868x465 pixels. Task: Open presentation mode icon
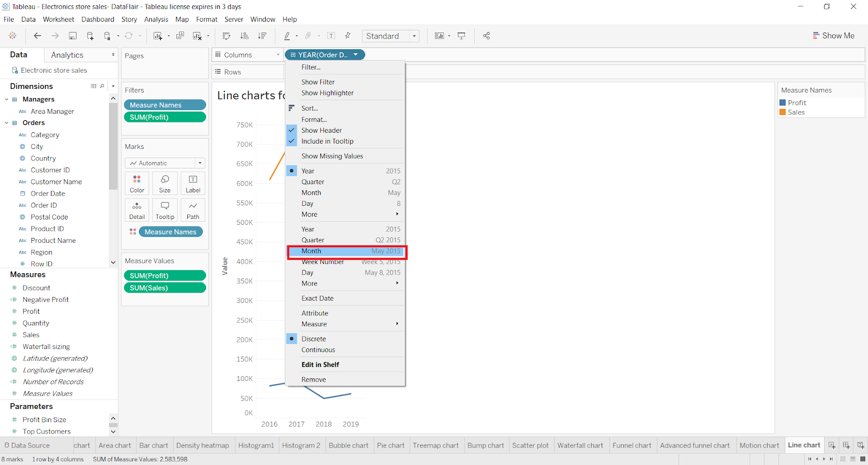click(x=462, y=36)
